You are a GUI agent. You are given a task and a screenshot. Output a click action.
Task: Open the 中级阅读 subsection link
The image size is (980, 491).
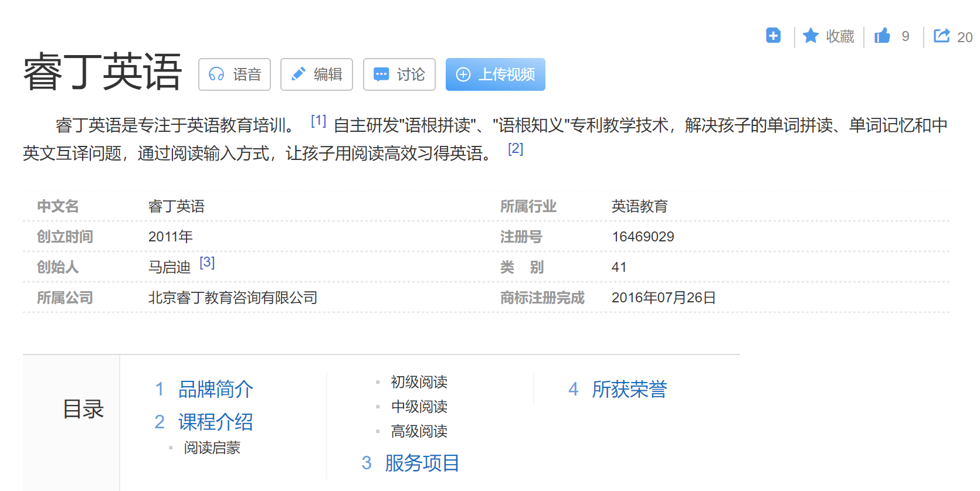(419, 407)
